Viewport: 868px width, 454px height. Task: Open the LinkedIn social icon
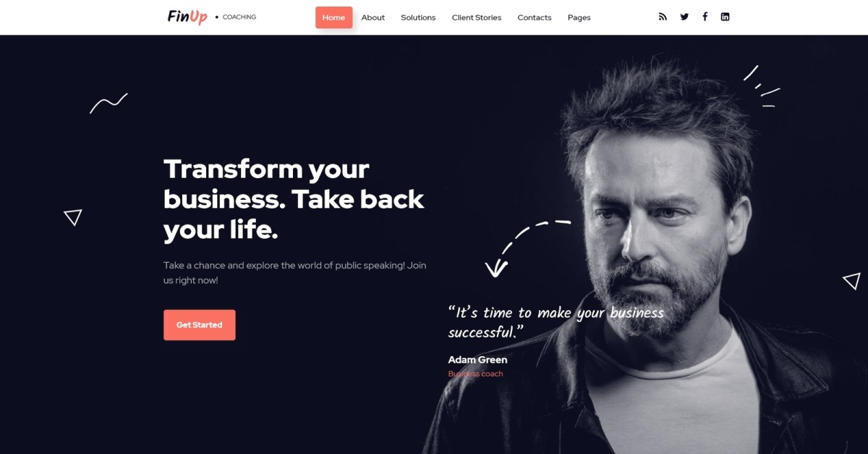point(725,17)
